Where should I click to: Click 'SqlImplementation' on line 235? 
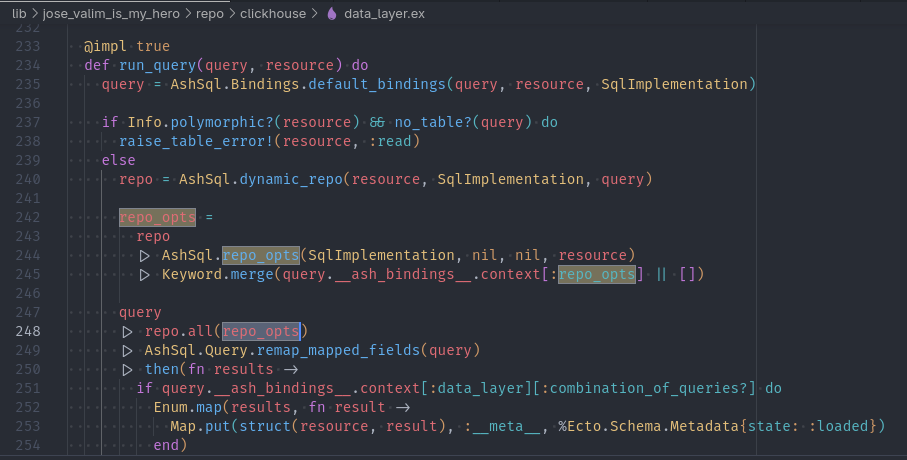(x=674, y=84)
